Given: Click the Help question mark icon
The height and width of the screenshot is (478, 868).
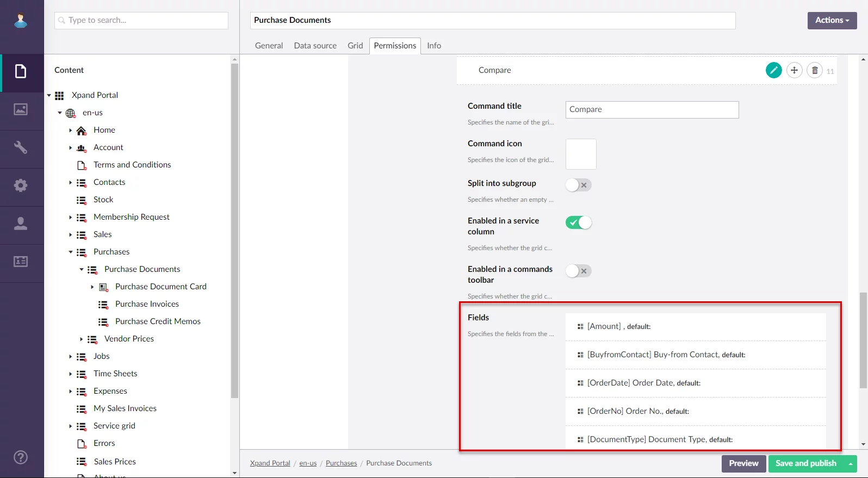Looking at the screenshot, I should (x=21, y=457).
